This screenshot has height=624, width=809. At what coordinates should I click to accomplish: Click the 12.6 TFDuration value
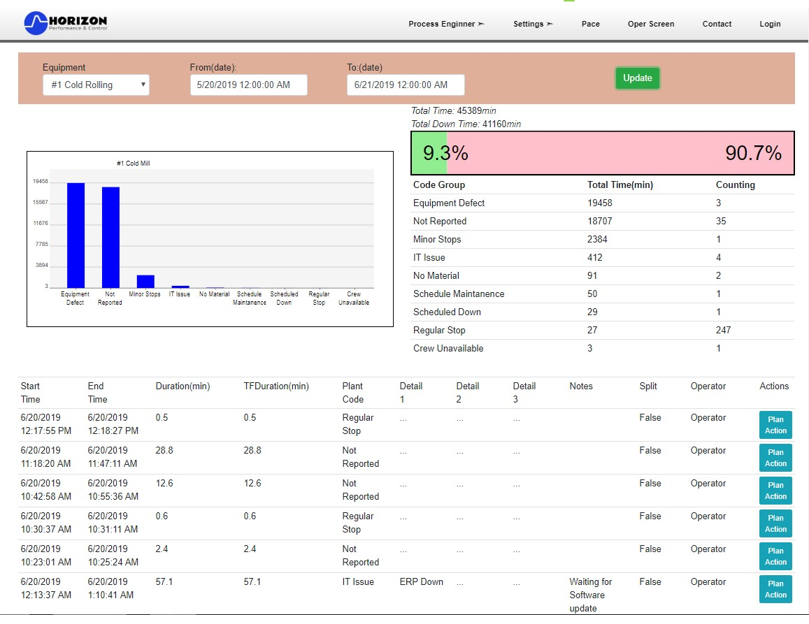(x=252, y=483)
